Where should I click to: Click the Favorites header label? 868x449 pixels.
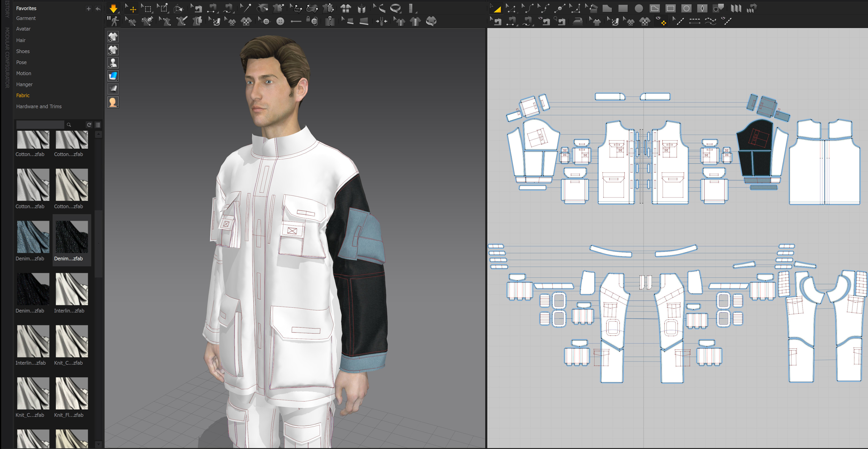pos(26,9)
